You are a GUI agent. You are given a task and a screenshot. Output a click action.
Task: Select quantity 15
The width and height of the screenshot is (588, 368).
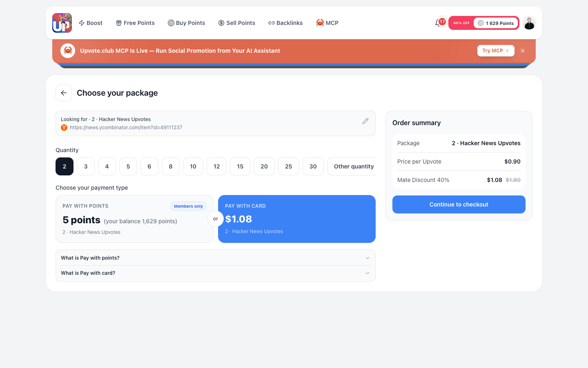[x=240, y=166]
